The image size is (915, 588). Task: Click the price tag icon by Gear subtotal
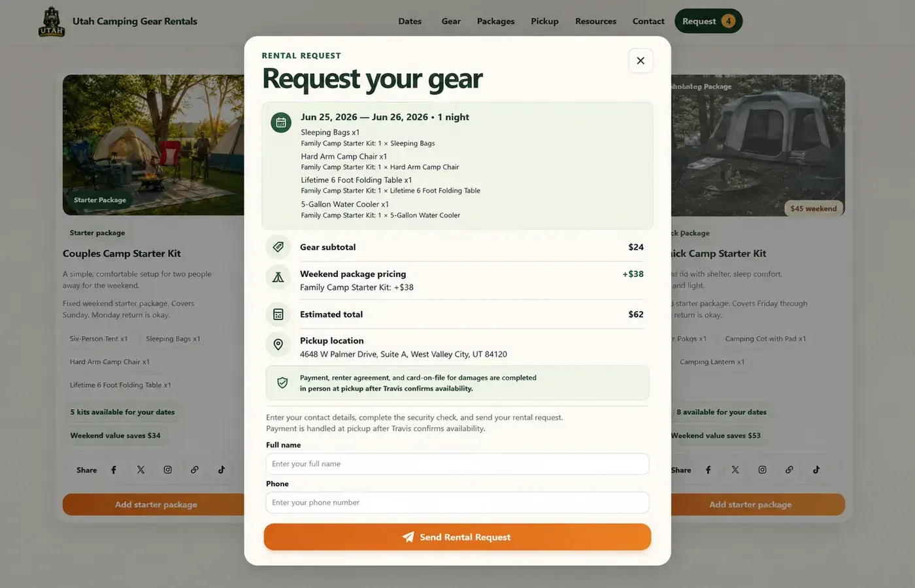(x=278, y=247)
